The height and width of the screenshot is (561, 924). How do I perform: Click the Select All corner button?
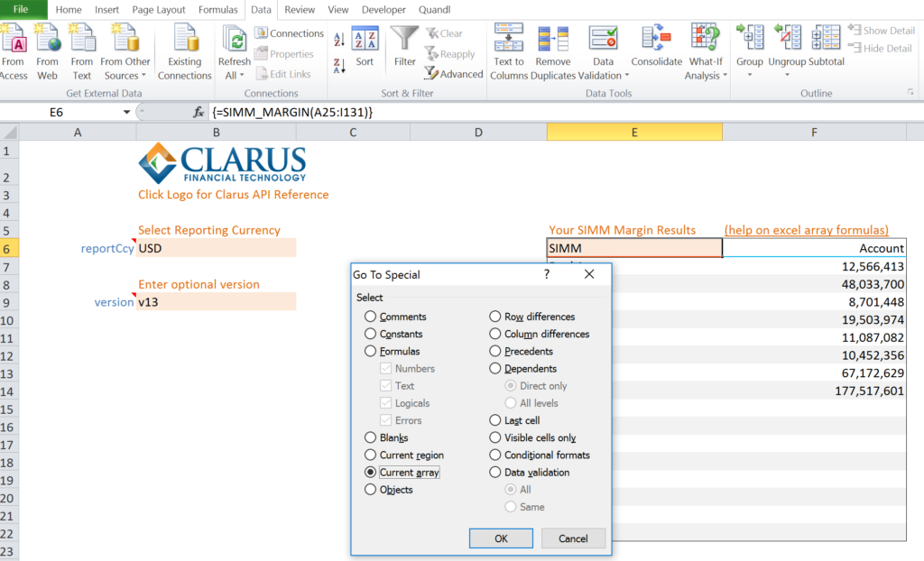point(9,132)
